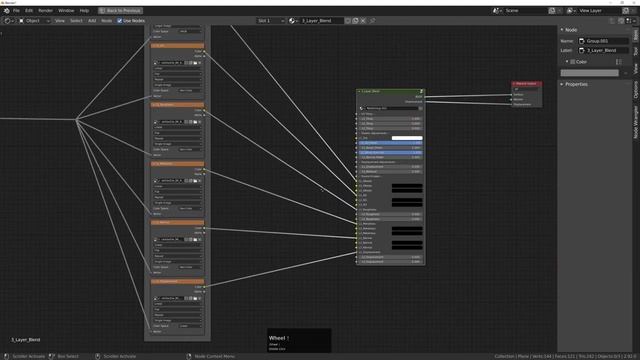This screenshot has height=360, width=640.
Task: Toggle the pin node tree icon
Action: pos(373,20)
